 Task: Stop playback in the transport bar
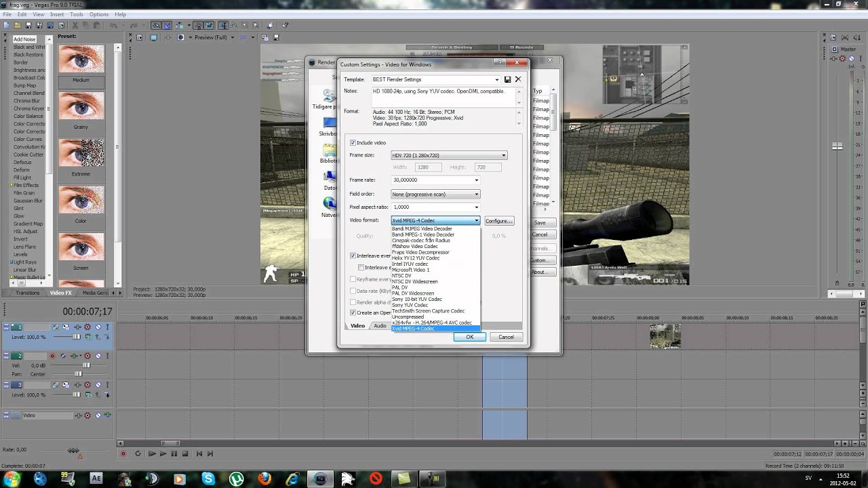[185, 453]
